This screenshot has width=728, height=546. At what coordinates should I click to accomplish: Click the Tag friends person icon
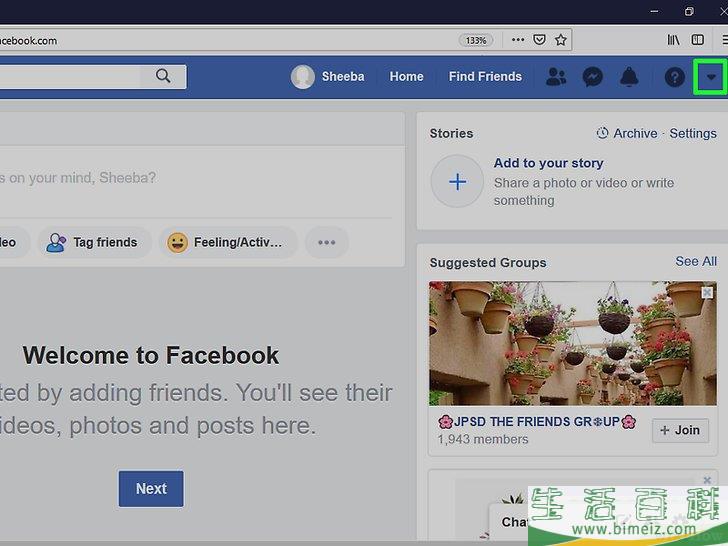(x=56, y=242)
